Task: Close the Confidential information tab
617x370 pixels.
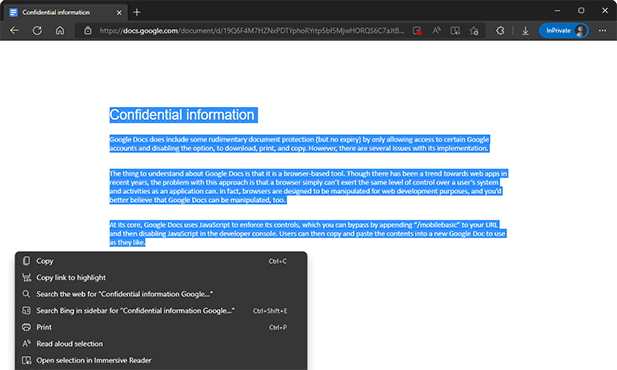Action: click(119, 13)
